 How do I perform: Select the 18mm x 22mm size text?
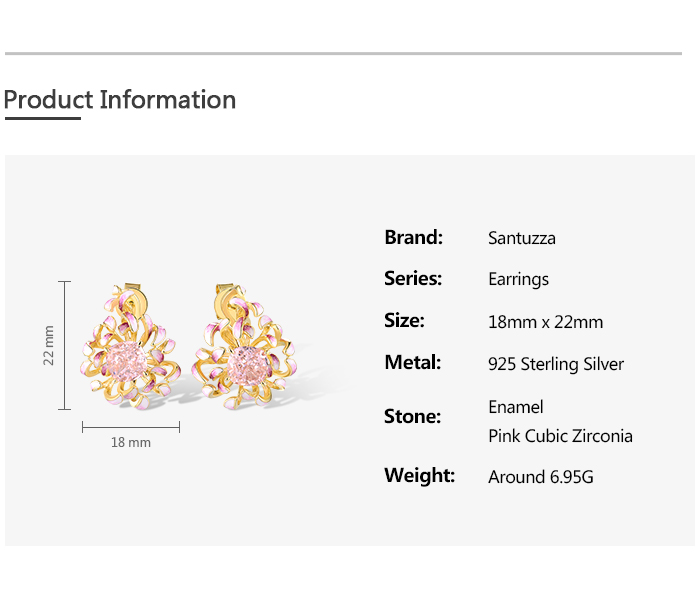click(545, 322)
